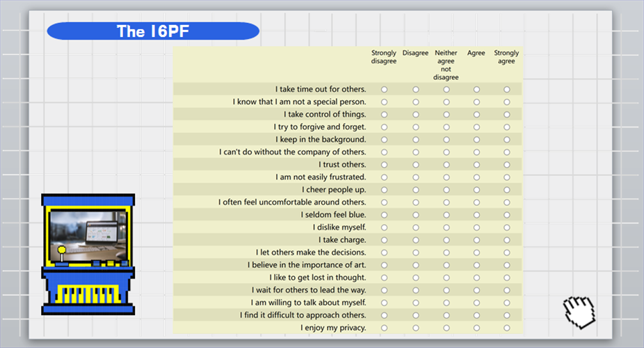This screenshot has width=644, height=348.
Task: Pick Agree for 'I try to forgive and forget'
Action: tap(476, 127)
